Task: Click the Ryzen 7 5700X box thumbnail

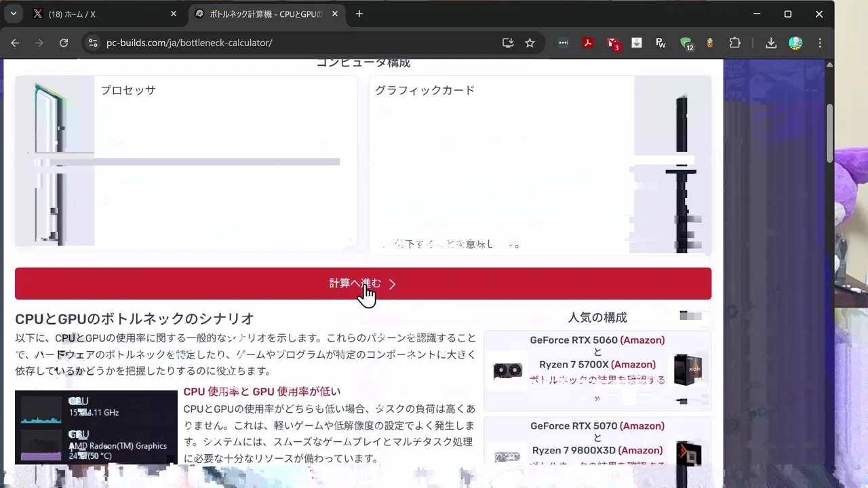Action: pyautogui.click(x=688, y=370)
